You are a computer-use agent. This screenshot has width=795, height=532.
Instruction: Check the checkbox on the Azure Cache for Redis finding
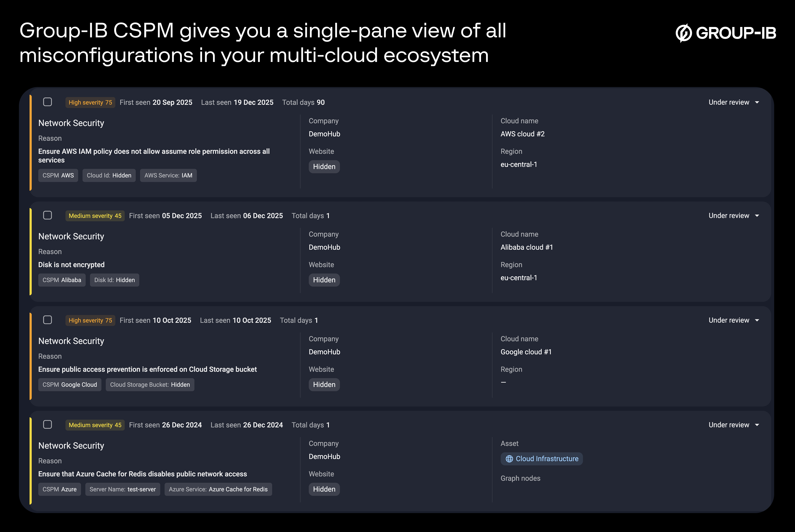coord(48,424)
